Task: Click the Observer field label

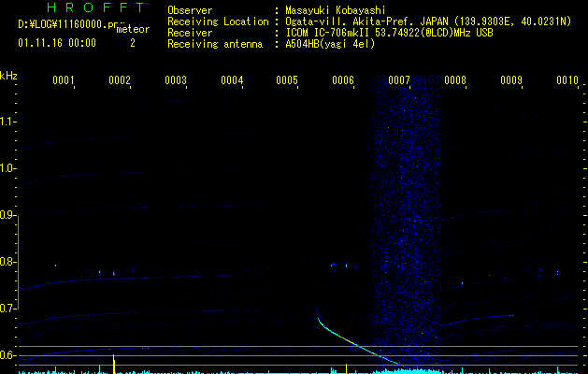Action: 190,10
